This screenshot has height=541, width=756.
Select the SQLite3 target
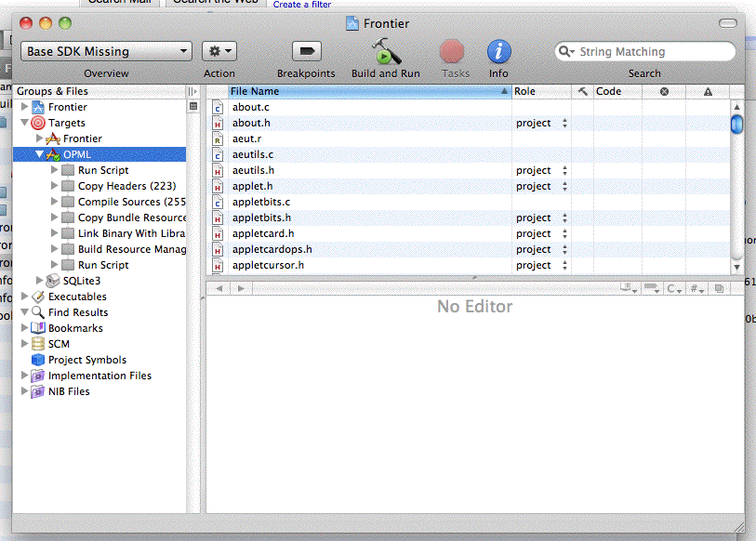82,281
